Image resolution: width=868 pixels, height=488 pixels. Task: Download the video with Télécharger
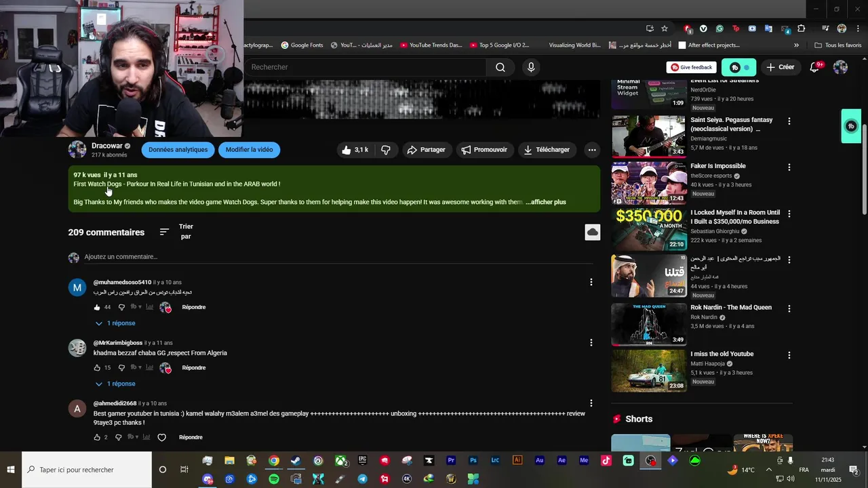[547, 150]
